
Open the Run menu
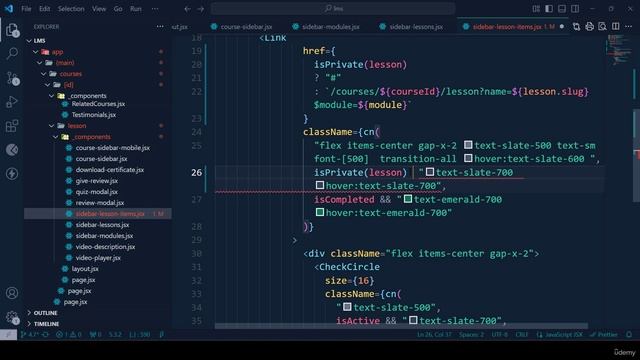click(x=136, y=9)
